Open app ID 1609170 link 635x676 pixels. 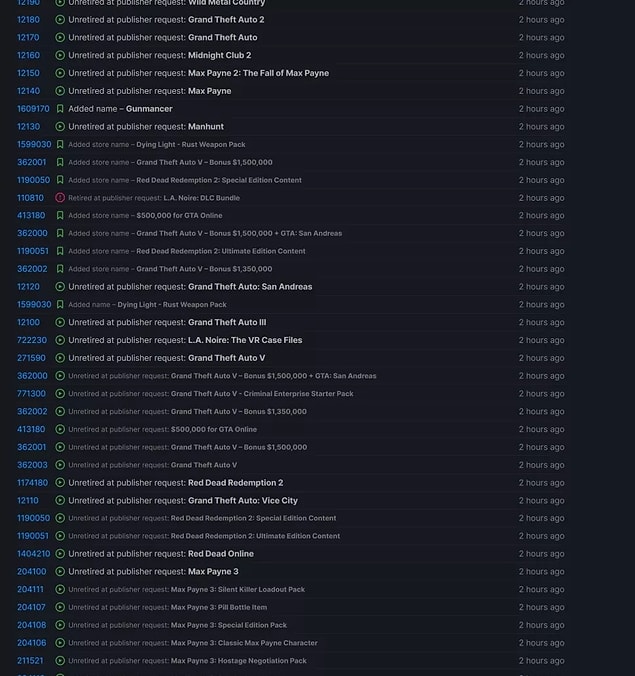[x=33, y=109]
